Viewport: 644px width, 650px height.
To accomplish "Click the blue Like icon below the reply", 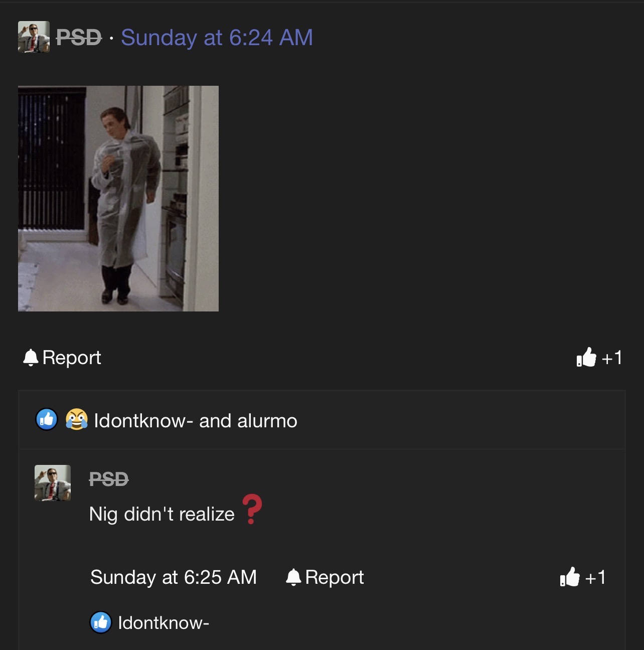I will pos(101,623).
